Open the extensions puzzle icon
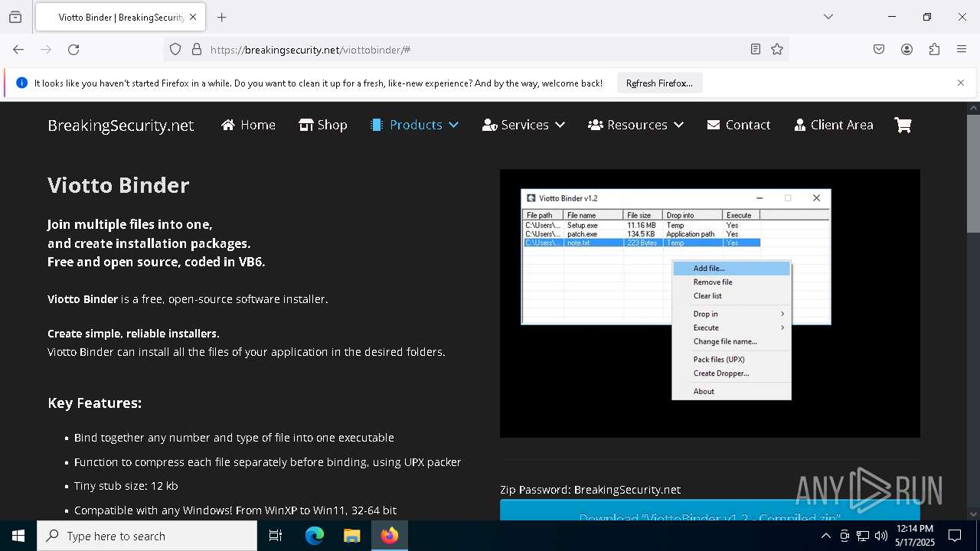The width and height of the screenshot is (980, 551). point(934,49)
